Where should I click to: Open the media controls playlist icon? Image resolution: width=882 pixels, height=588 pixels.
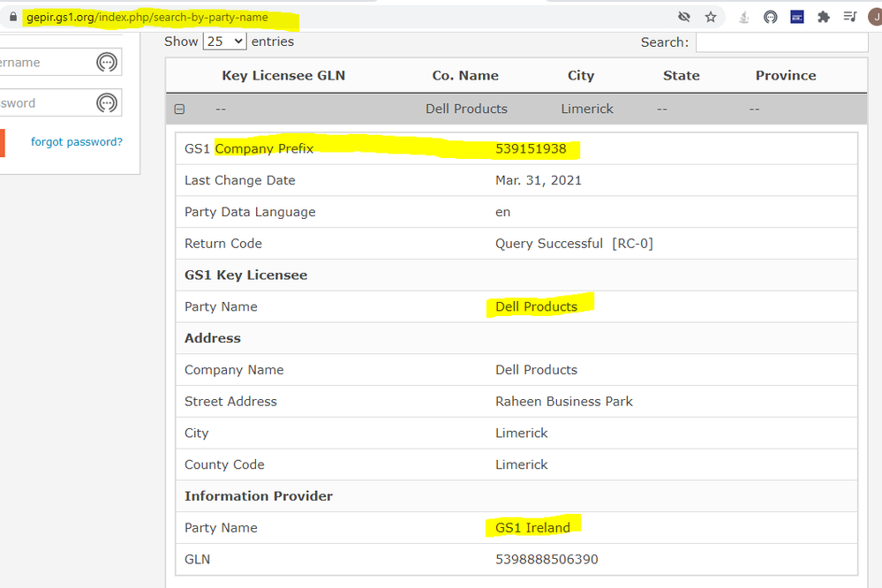(x=850, y=17)
